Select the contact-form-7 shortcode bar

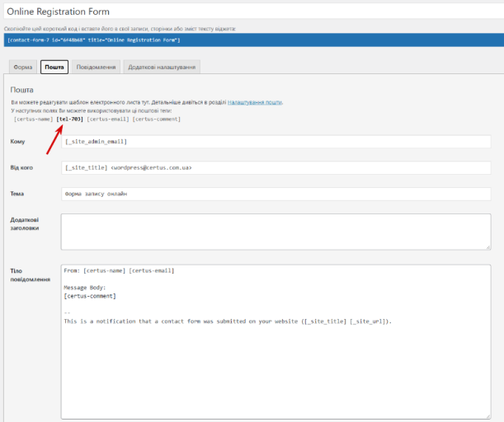(254, 40)
